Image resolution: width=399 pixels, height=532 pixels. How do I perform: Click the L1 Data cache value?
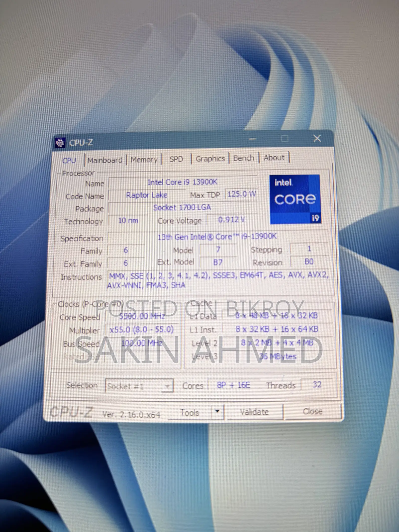click(x=277, y=316)
